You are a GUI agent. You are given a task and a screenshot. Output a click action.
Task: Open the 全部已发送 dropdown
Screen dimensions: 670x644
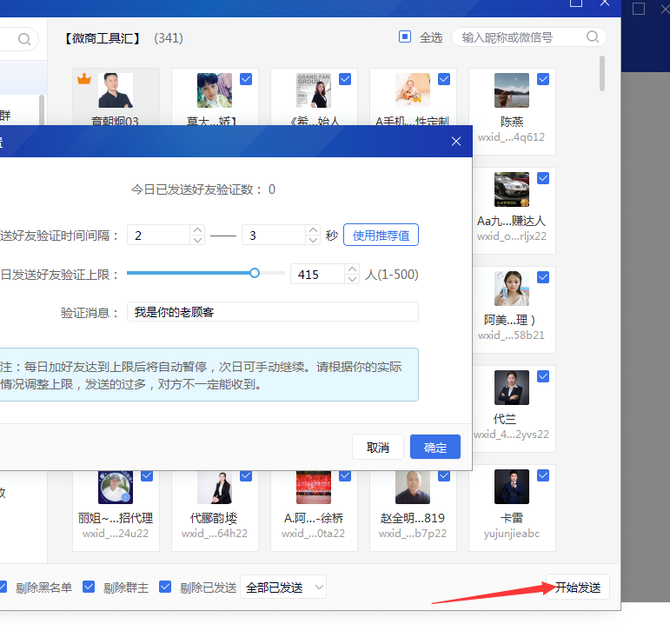(282, 588)
